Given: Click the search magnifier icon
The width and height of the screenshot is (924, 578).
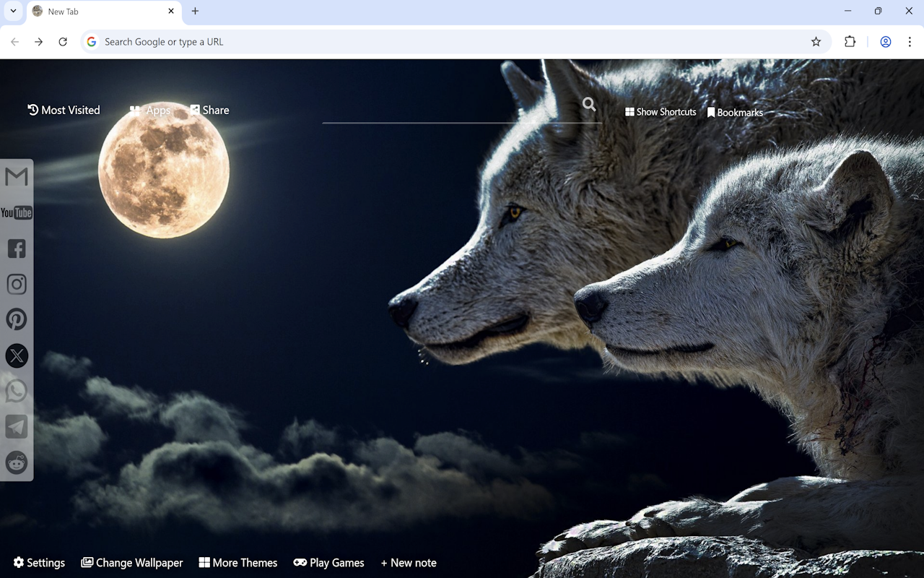Looking at the screenshot, I should [588, 104].
